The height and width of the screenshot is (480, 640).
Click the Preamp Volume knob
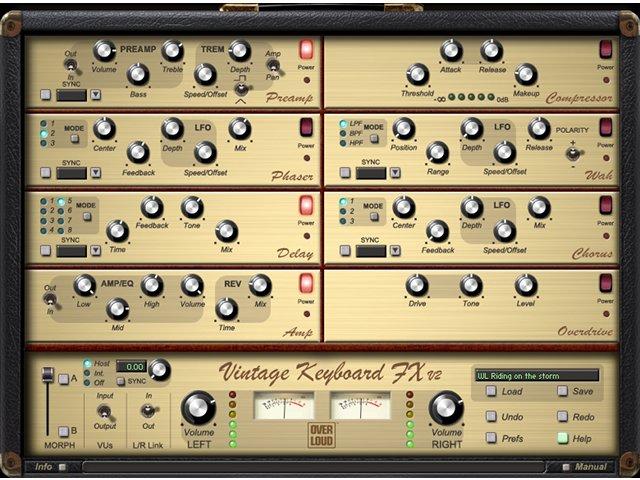(104, 51)
